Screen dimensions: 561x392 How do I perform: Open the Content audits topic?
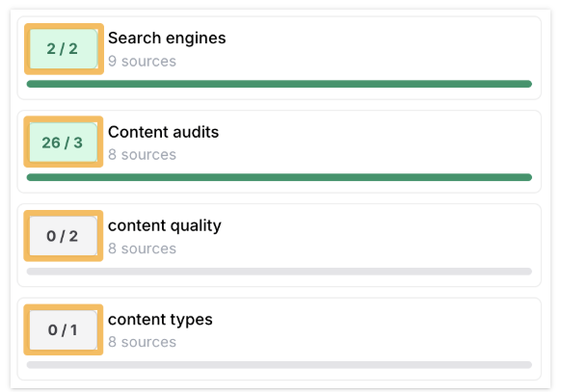pyautogui.click(x=163, y=132)
